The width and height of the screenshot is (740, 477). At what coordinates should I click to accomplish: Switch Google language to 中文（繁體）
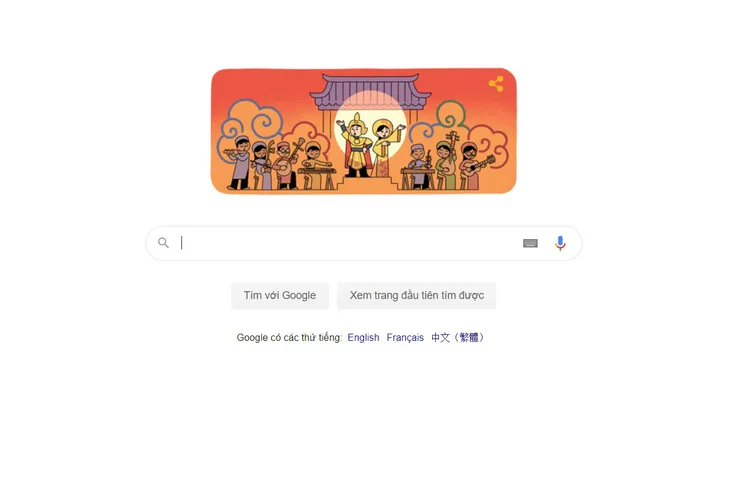pyautogui.click(x=458, y=337)
